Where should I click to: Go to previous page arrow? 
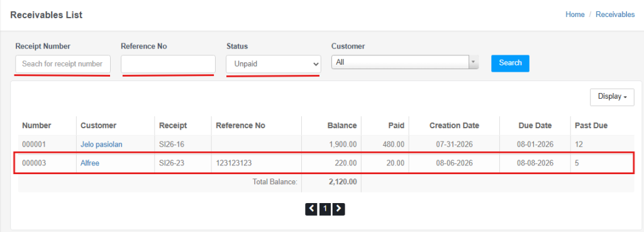point(311,209)
